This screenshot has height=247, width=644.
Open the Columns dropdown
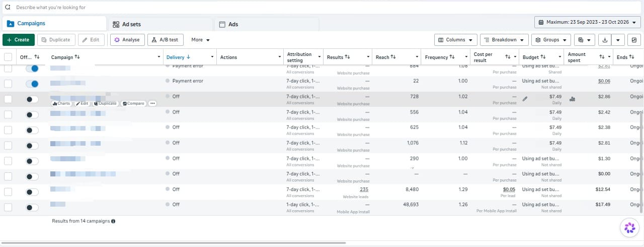click(455, 40)
